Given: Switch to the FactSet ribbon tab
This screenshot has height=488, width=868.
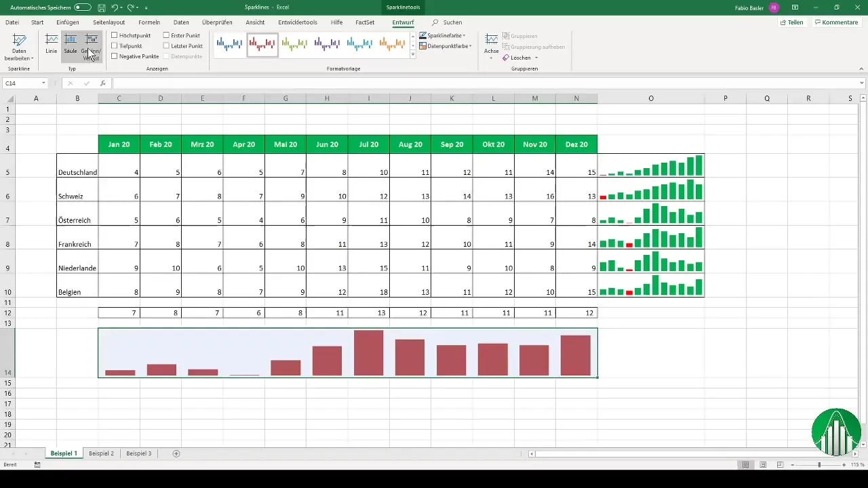Looking at the screenshot, I should pos(365,22).
